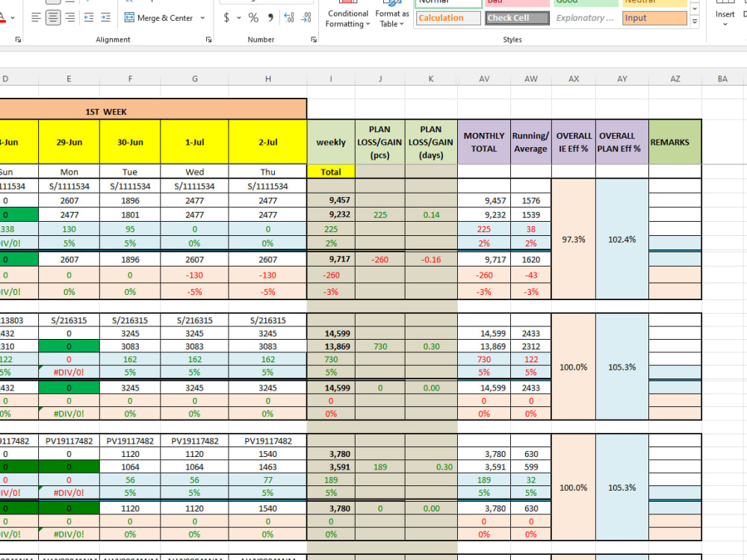The width and height of the screenshot is (747, 560).
Task: Select weekly total cell 9,457
Action: click(x=331, y=200)
